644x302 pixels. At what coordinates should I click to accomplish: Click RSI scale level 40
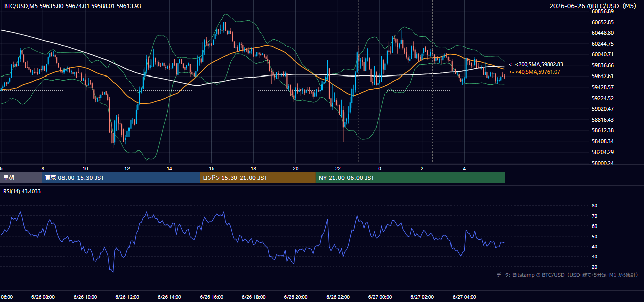click(594, 246)
